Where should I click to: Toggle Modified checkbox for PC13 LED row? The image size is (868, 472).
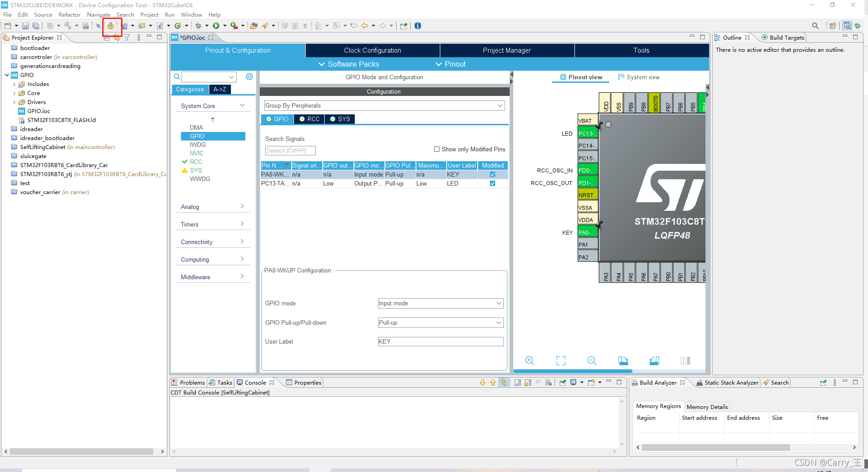click(493, 183)
